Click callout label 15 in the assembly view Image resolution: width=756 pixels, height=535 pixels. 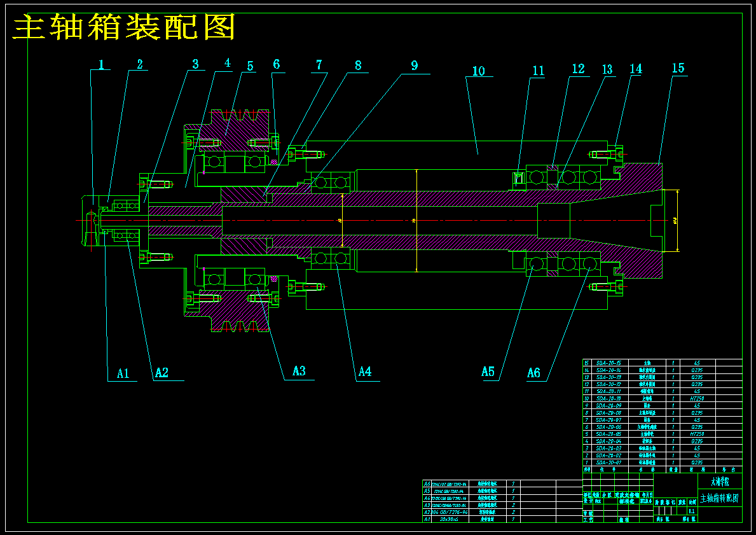tap(678, 67)
